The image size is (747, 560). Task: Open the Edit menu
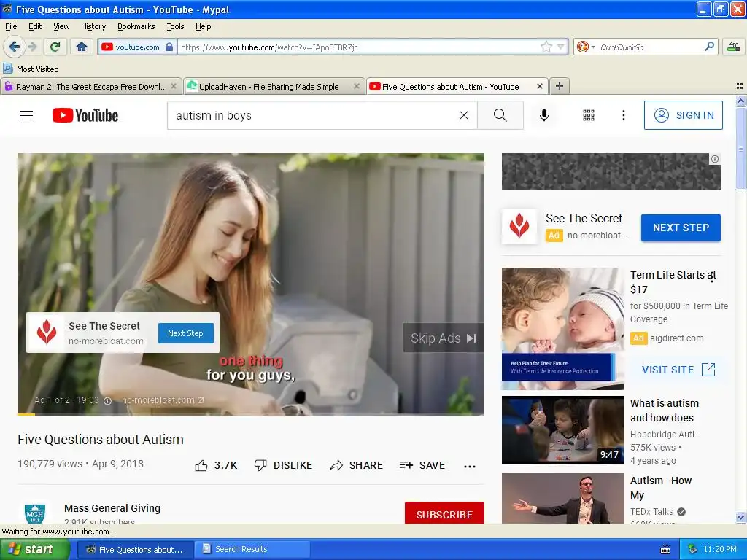[x=35, y=26]
